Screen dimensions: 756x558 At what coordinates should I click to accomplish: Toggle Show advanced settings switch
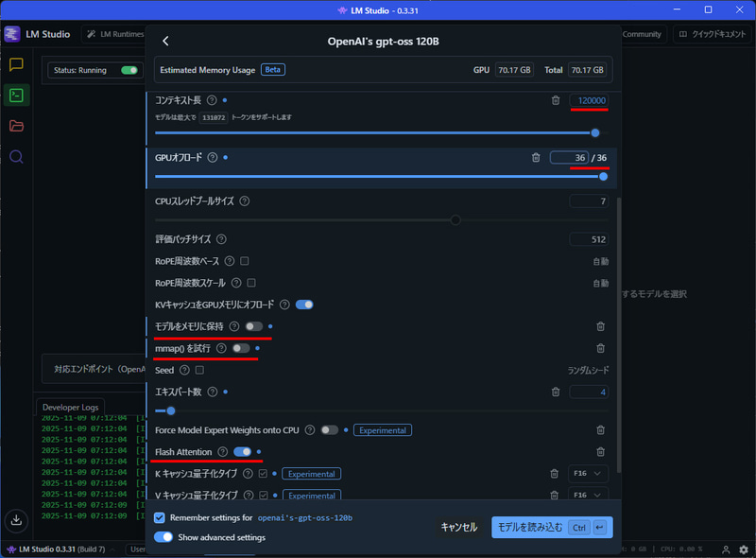(163, 537)
